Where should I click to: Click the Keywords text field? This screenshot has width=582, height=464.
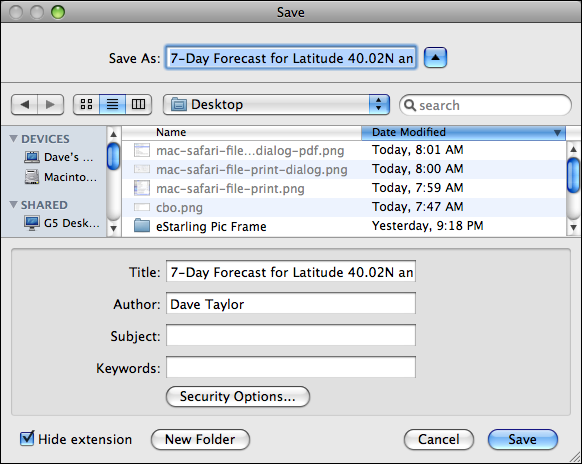point(291,367)
